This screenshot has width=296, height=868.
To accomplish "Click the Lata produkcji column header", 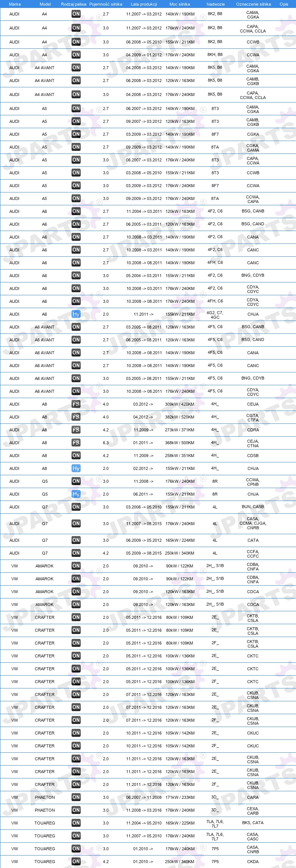I will coord(144,4).
